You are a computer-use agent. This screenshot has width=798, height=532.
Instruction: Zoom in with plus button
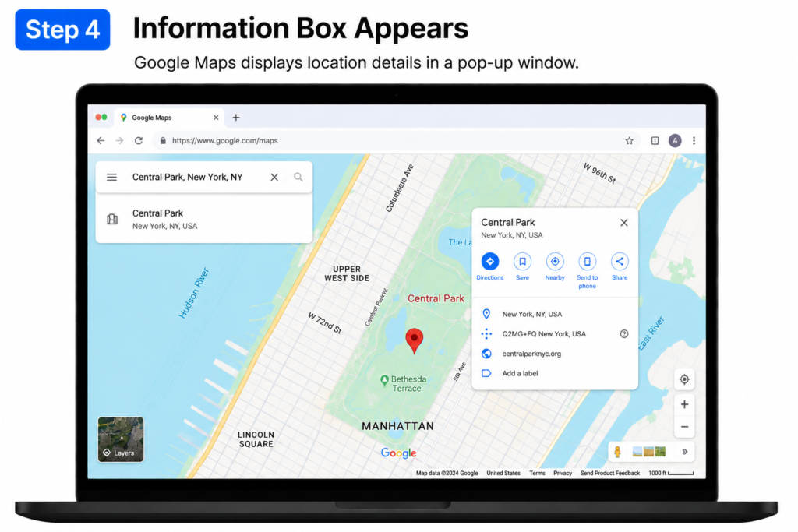coord(684,404)
